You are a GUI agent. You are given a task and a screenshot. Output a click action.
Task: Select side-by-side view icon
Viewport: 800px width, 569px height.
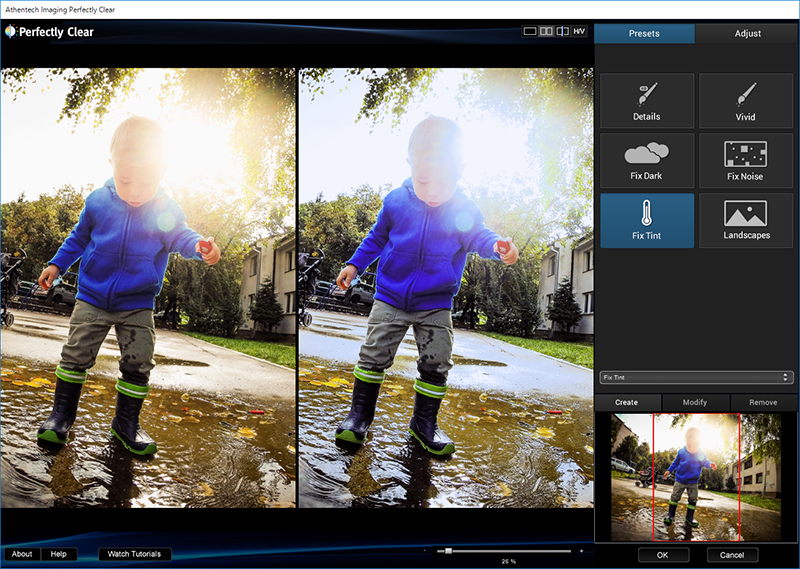pyautogui.click(x=546, y=32)
